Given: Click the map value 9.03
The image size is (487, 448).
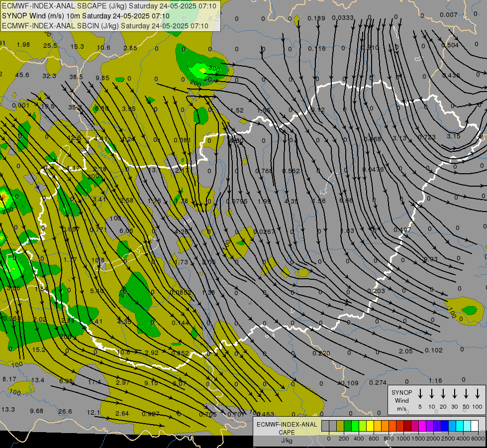Looking at the screenshot, I should 430,259.
